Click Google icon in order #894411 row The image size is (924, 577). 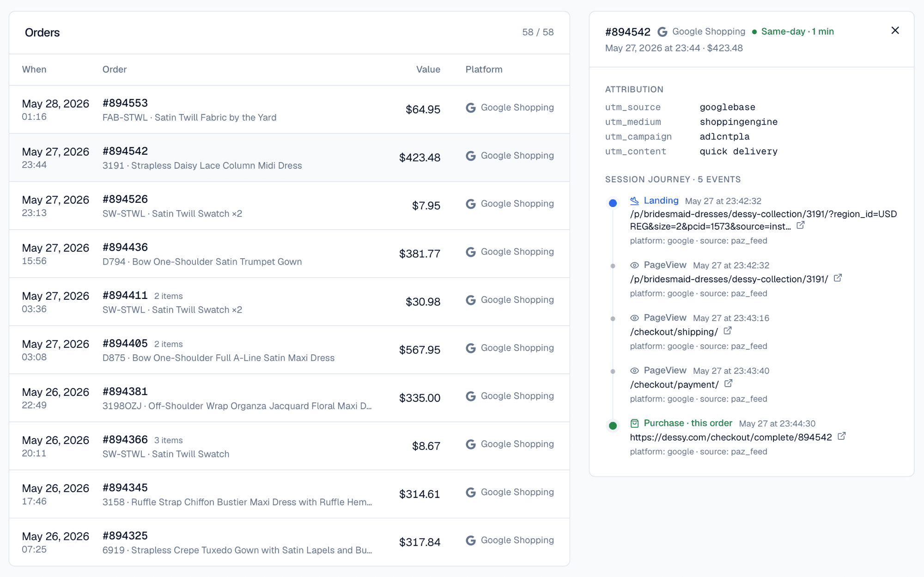click(471, 300)
